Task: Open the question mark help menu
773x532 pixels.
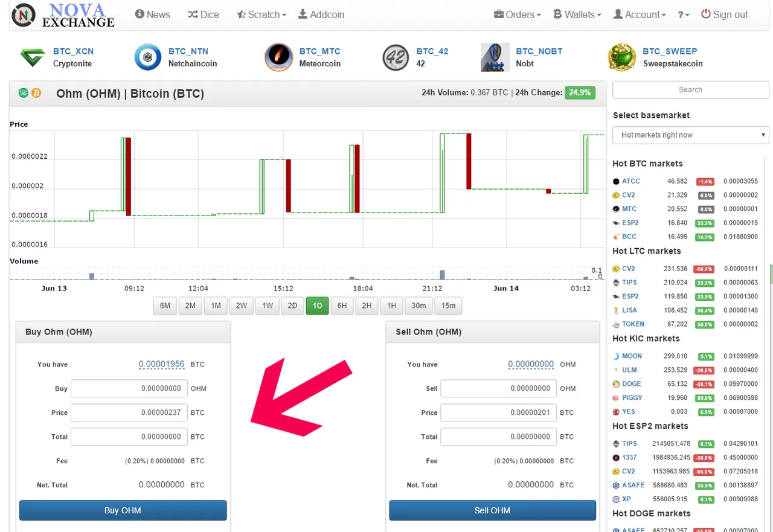Action: (684, 14)
